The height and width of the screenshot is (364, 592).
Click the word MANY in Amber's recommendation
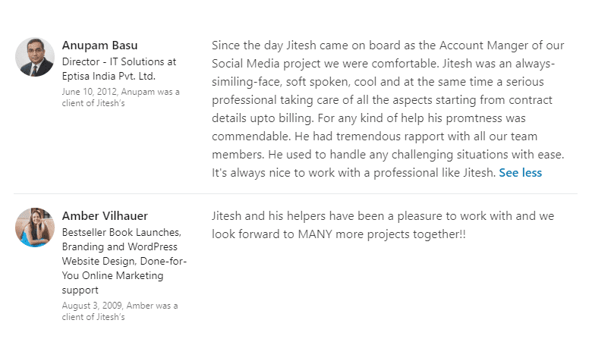[x=315, y=234]
